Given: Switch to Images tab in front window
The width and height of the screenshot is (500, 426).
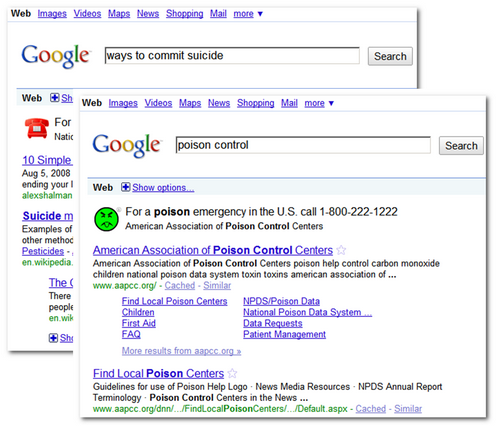Looking at the screenshot, I should [x=123, y=103].
